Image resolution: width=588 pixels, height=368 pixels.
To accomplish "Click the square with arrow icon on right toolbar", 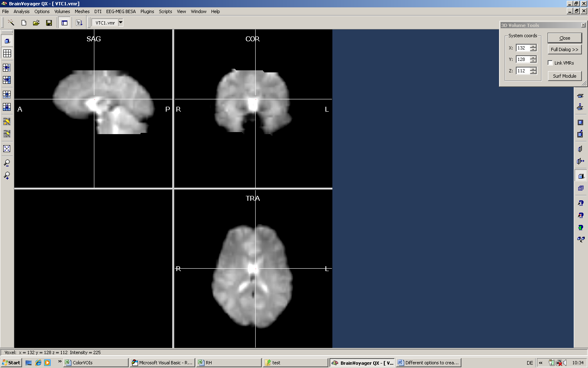I will [580, 134].
